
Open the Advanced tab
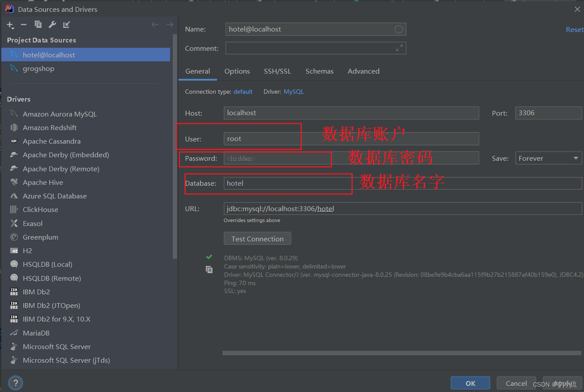click(x=363, y=71)
